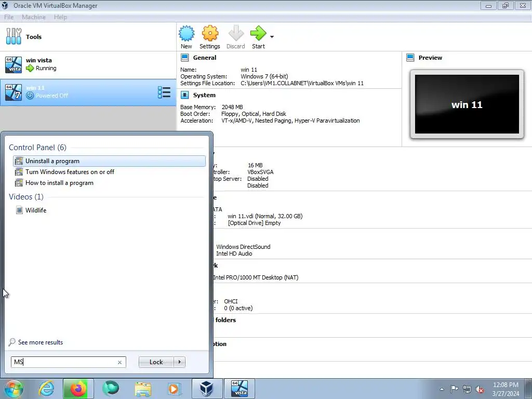532x399 pixels.
Task: Select the win 11 virtual machine entry
Action: 88,92
